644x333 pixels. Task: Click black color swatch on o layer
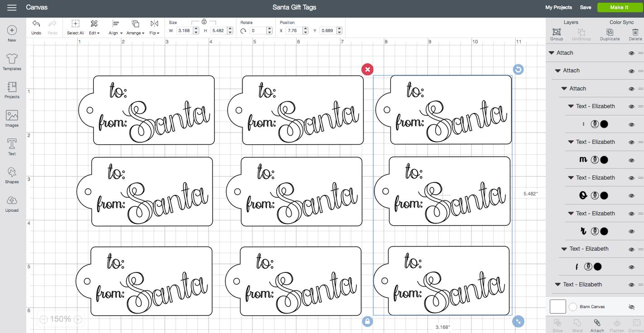coord(604,195)
